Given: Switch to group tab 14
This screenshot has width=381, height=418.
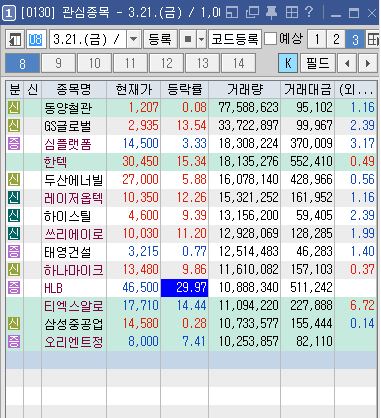Looking at the screenshot, I should 238,63.
